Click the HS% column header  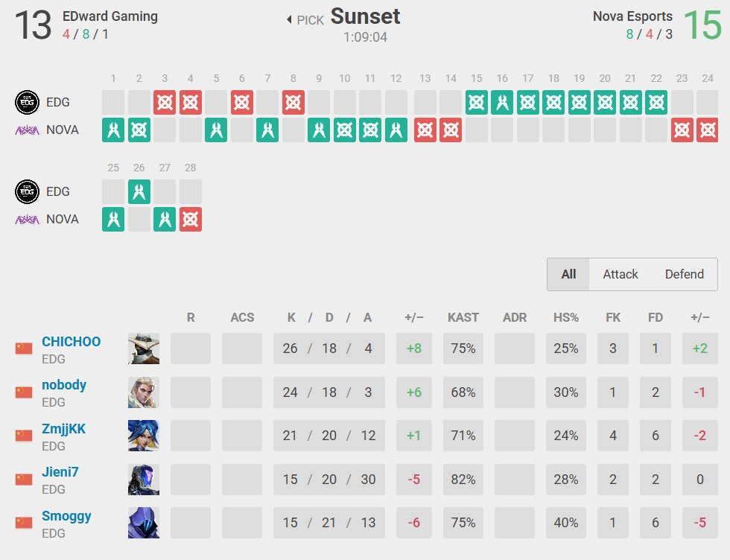pos(565,317)
